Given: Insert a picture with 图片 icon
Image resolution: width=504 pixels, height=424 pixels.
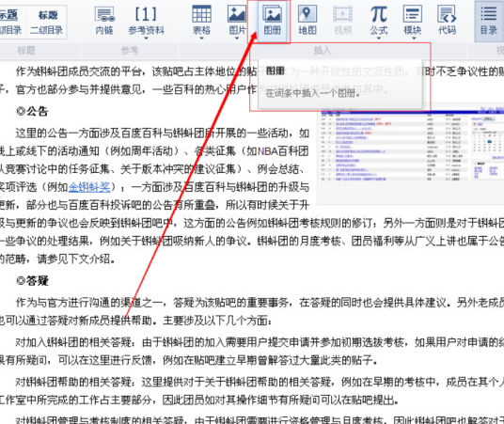Looking at the screenshot, I should pos(237,20).
